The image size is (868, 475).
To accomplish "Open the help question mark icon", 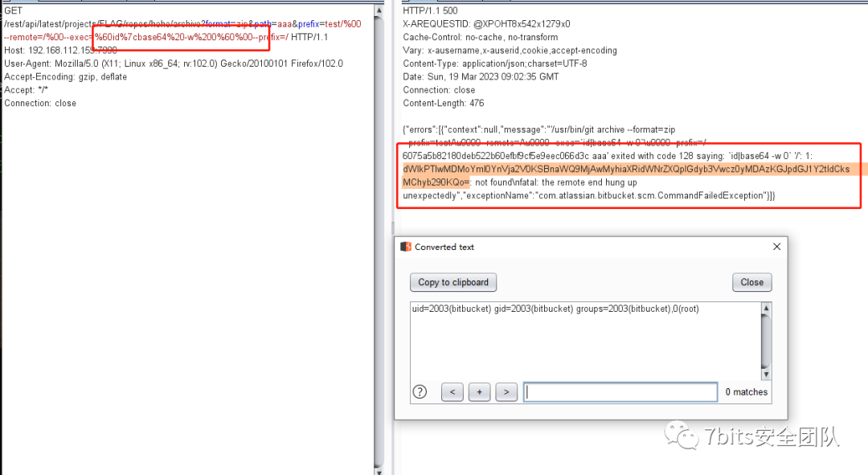I will coord(420,392).
